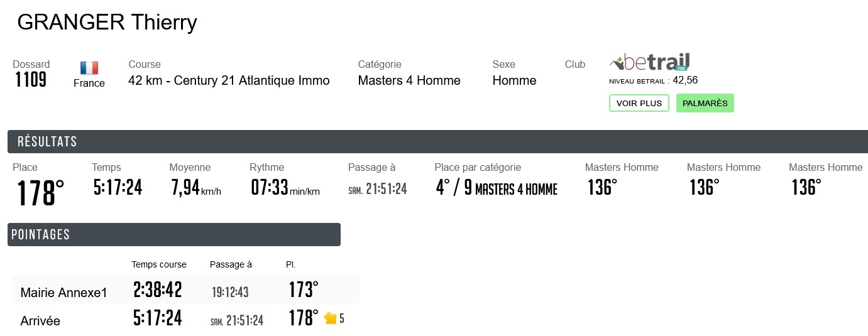The width and height of the screenshot is (868, 336).
Task: Click the Masters 4 Homme category value
Action: 409,80
